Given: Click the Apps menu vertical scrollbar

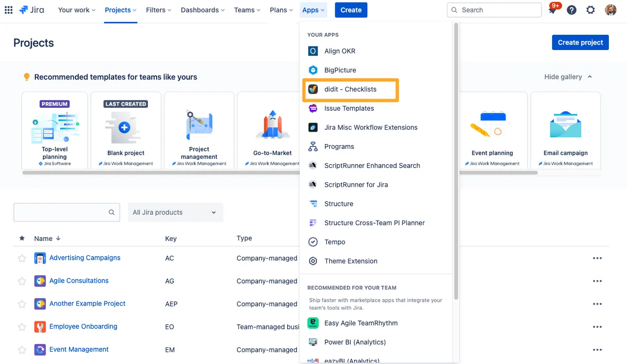Looking at the screenshot, I should [x=456, y=162].
